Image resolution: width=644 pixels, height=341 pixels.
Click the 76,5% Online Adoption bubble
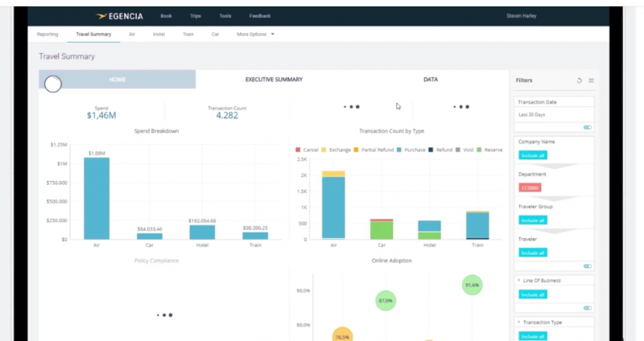tap(343, 335)
